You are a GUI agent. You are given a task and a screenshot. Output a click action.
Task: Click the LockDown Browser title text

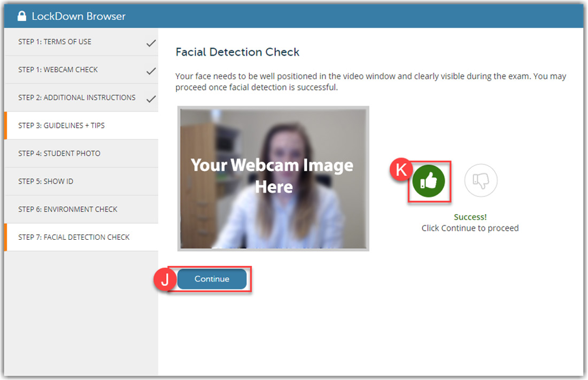(x=79, y=16)
